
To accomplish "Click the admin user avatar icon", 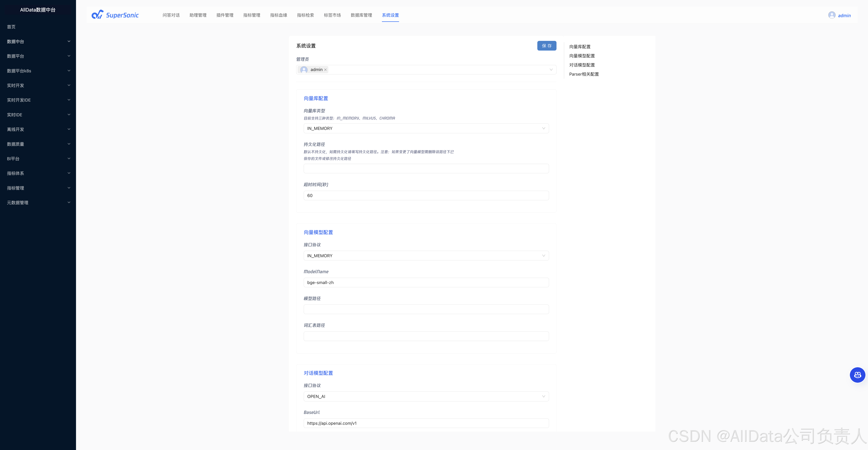I will (832, 15).
